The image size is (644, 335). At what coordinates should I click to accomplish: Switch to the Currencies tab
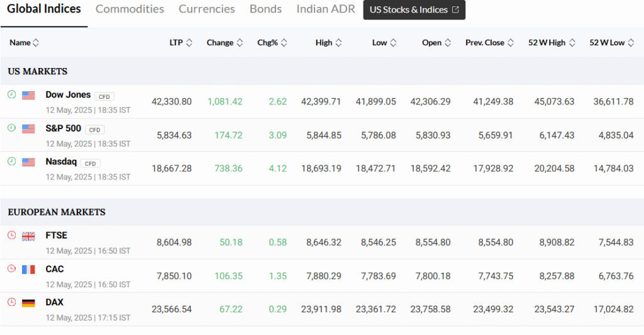click(206, 9)
